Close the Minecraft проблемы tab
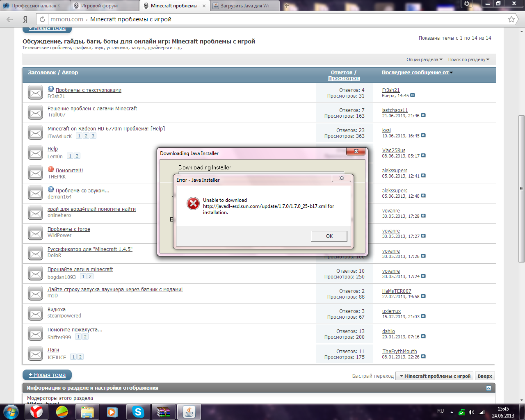 204,6
